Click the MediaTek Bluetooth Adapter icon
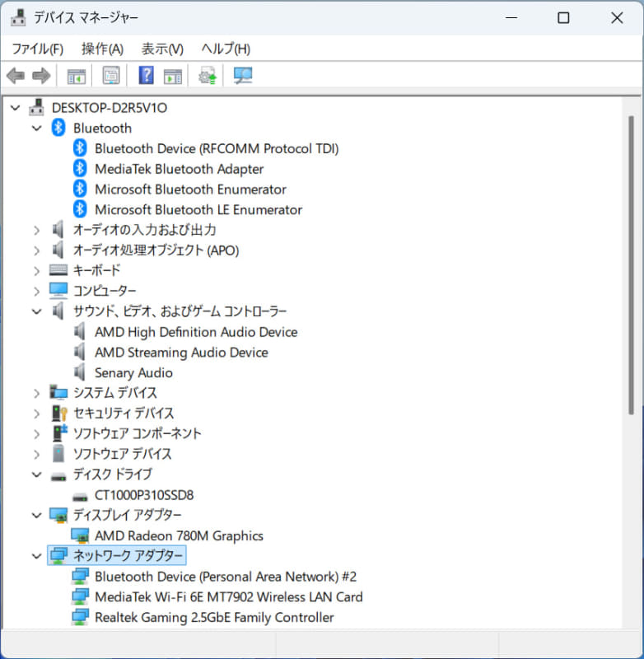Screen dimensions: 644x659 (80, 169)
